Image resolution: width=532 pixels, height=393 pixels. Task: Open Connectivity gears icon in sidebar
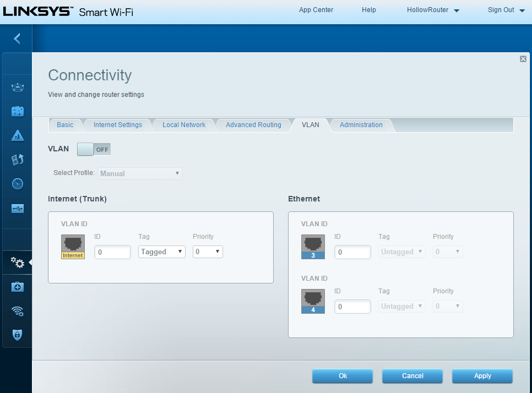pos(18,263)
